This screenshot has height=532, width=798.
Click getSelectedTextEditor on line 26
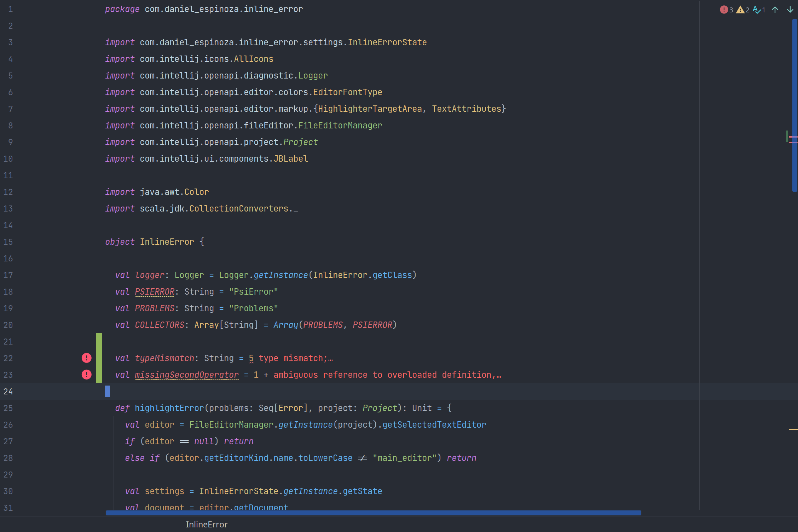coord(434,425)
